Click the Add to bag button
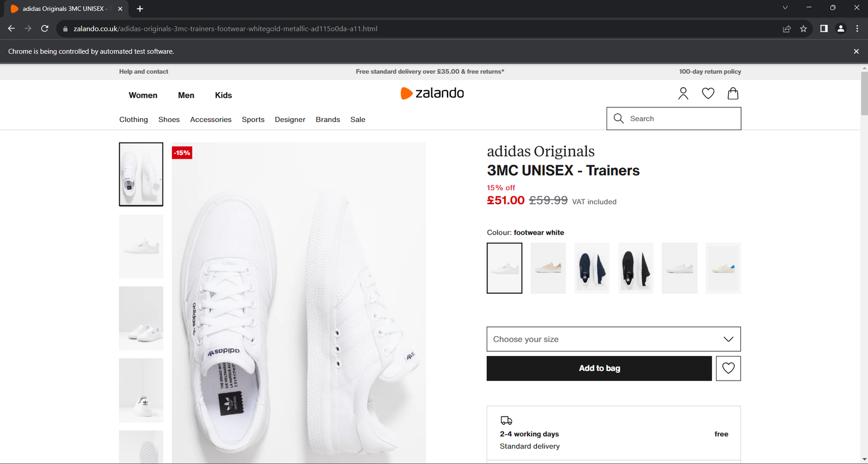The height and width of the screenshot is (464, 868). click(599, 369)
